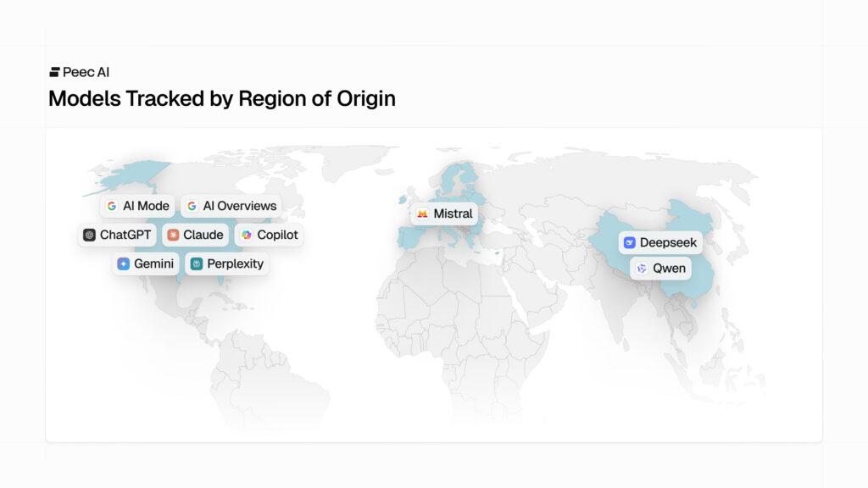The height and width of the screenshot is (488, 868).
Task: Click the ChatGPT logo icon
Action: point(89,235)
